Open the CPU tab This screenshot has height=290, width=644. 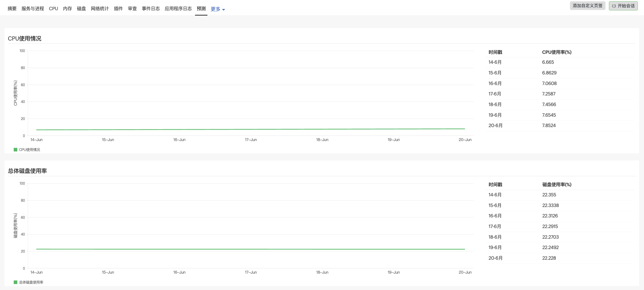coord(53,9)
